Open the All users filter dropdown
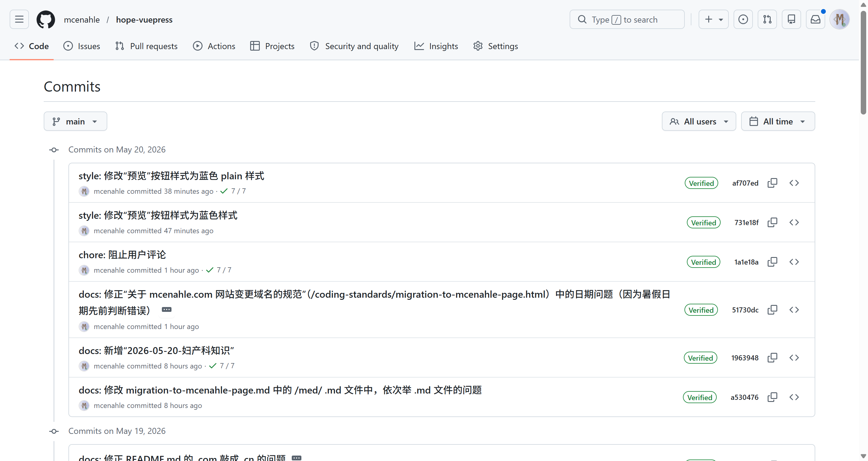Screen dimensions: 868x461 tap(699, 121)
